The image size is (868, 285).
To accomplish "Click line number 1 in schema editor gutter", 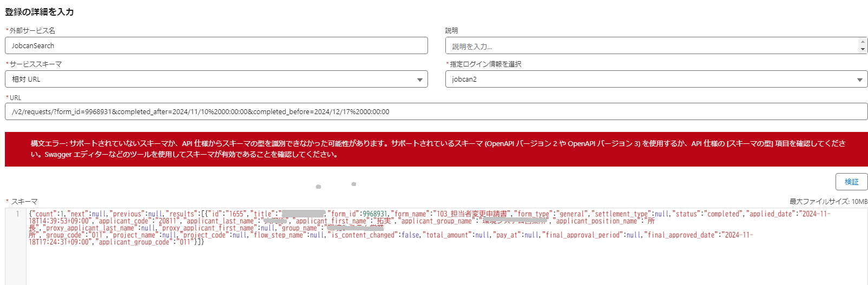I will pyautogui.click(x=17, y=214).
